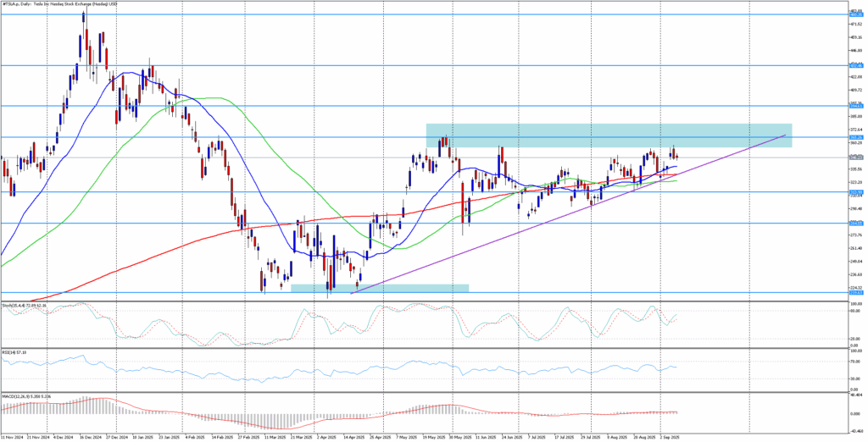Click the 394.61 horizontal level label
Viewport: 868px width, 442px height.
coord(856,106)
